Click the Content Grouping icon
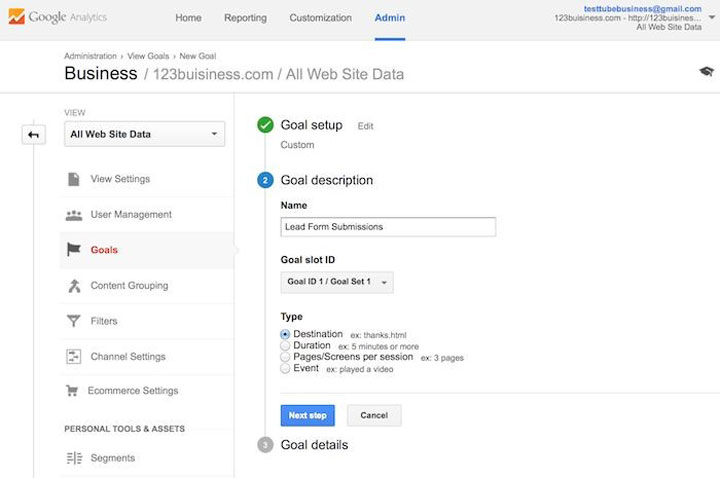720x478 pixels. 74,286
